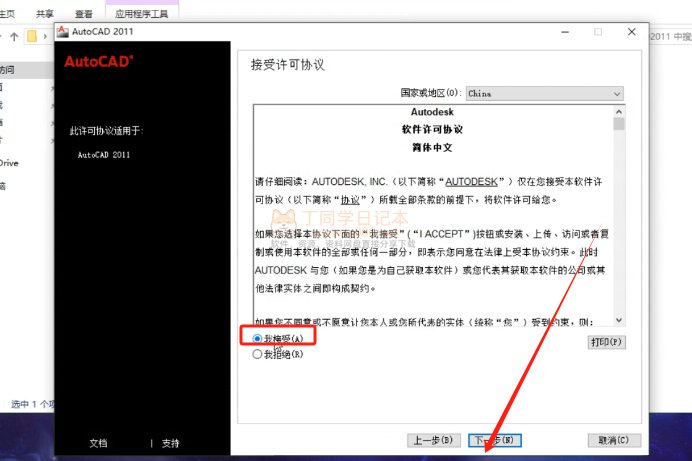Image resolution: width=692 pixels, height=461 pixels.
Task: Click the folder icon in Explorer address bar
Action: coord(33,37)
